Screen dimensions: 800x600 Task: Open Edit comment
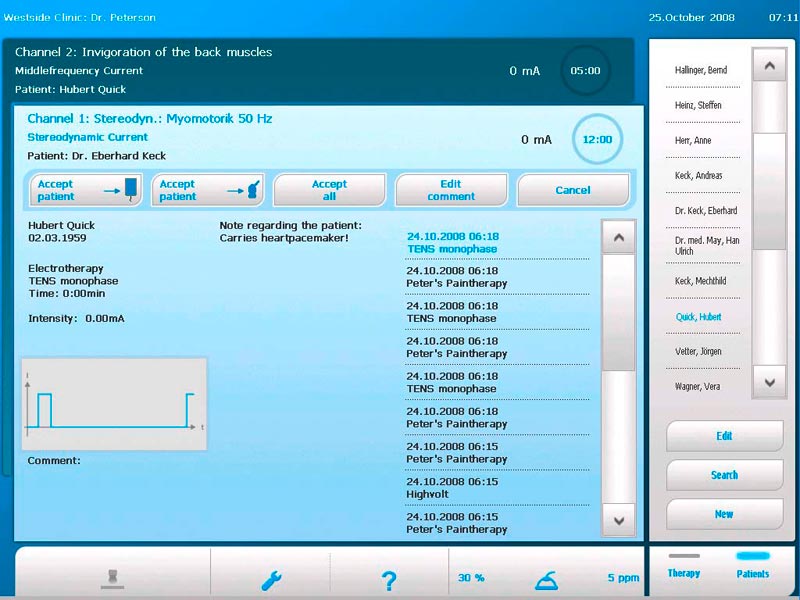point(451,190)
